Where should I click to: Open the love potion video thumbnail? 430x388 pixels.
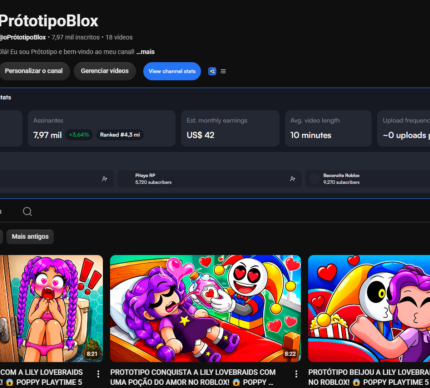pyautogui.click(x=205, y=308)
